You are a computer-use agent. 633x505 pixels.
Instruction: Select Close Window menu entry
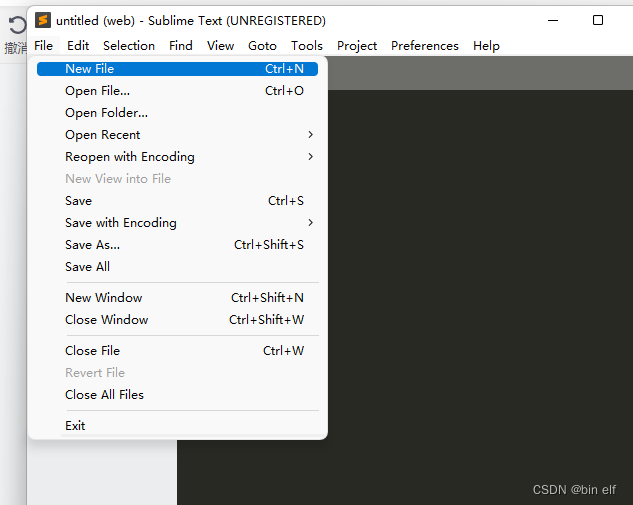pyautogui.click(x=177, y=320)
